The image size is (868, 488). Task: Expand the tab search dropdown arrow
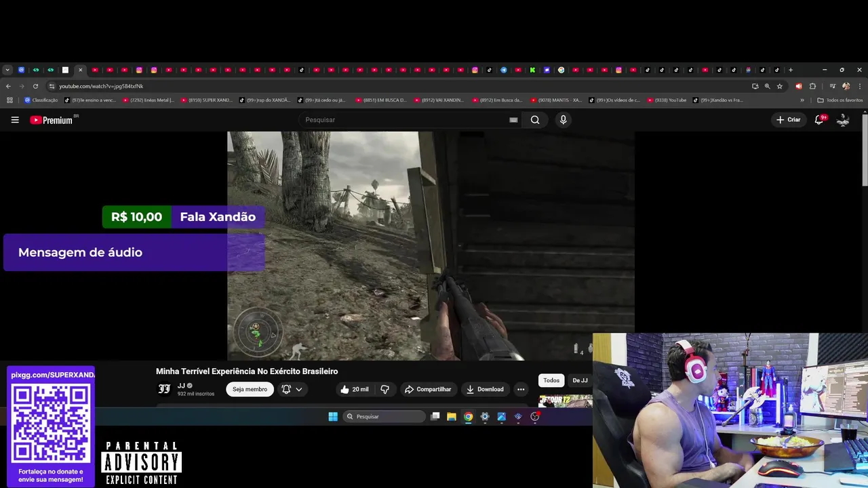point(7,70)
